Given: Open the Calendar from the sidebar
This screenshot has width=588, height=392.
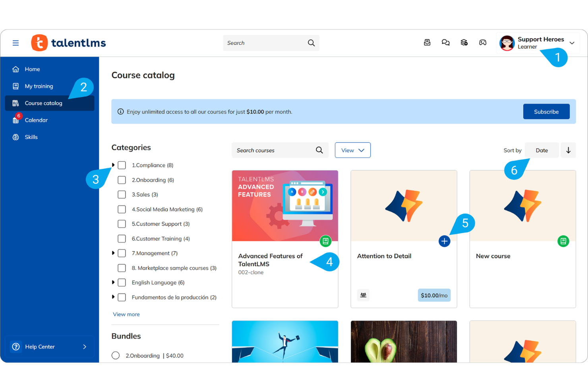Looking at the screenshot, I should (x=36, y=120).
